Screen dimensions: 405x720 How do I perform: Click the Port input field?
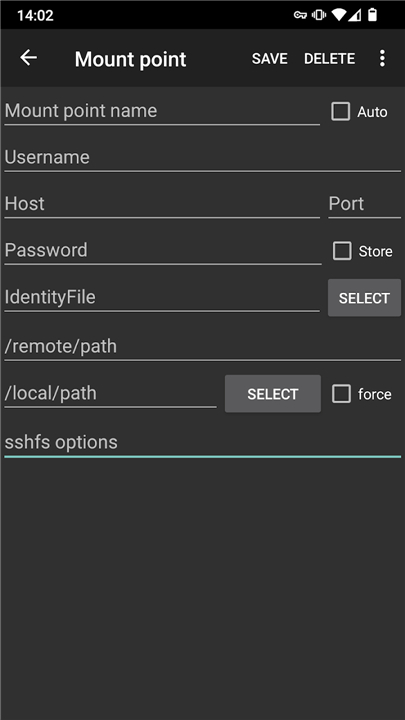(365, 204)
